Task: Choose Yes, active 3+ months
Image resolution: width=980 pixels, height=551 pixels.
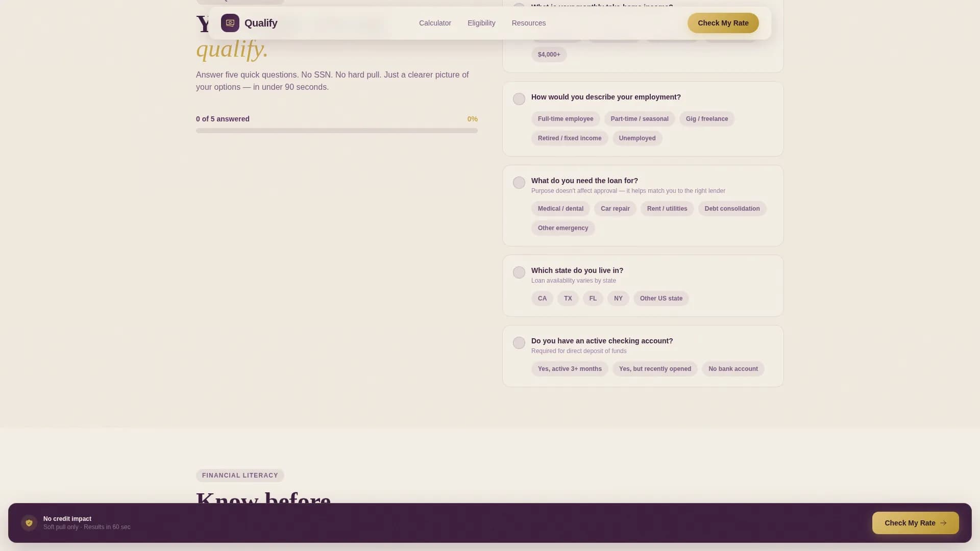Action: (x=570, y=369)
